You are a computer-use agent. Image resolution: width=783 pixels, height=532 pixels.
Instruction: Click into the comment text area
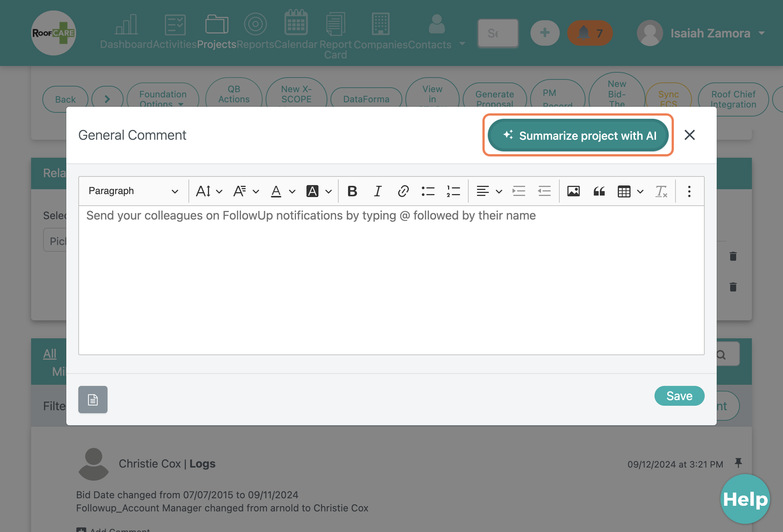pos(391,280)
